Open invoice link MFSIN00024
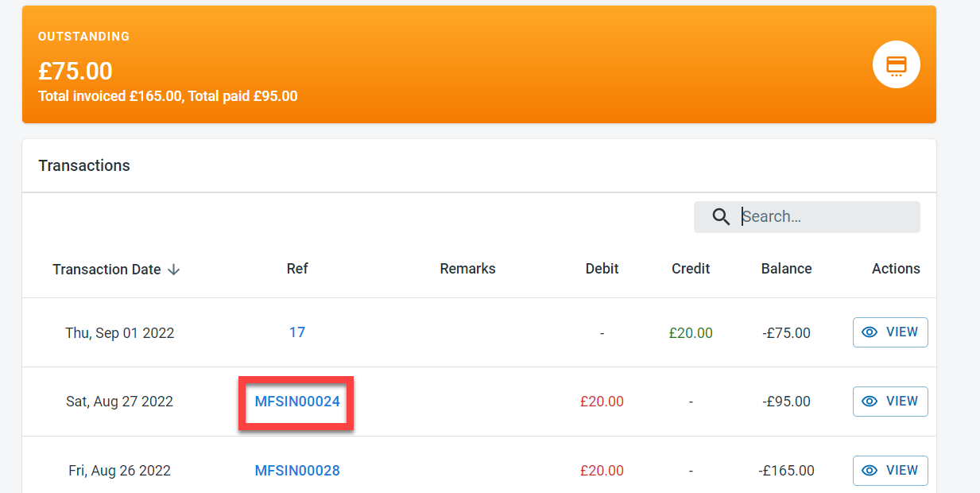This screenshot has width=980, height=493. pos(297,402)
